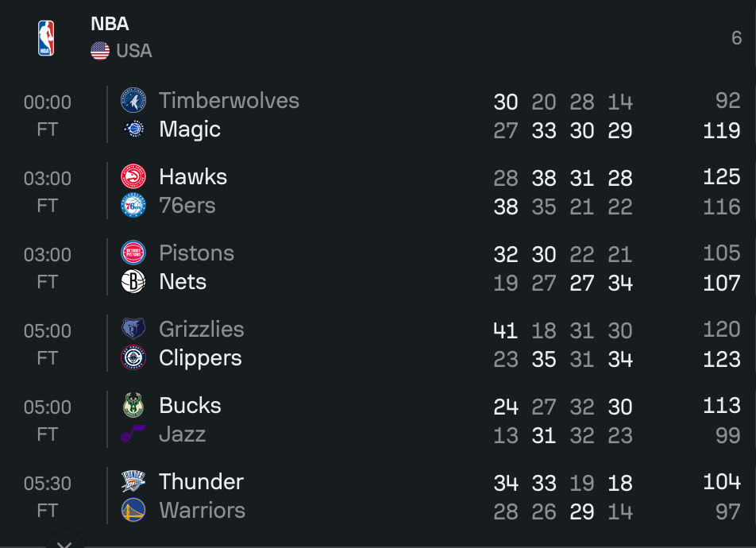Click the 76ers team logo
756x548 pixels.
133,206
